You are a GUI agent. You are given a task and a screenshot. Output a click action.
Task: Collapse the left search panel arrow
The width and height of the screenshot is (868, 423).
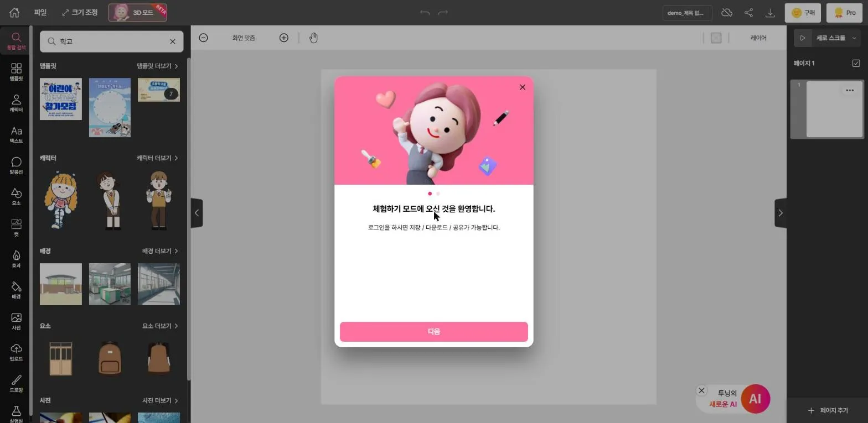tap(197, 213)
